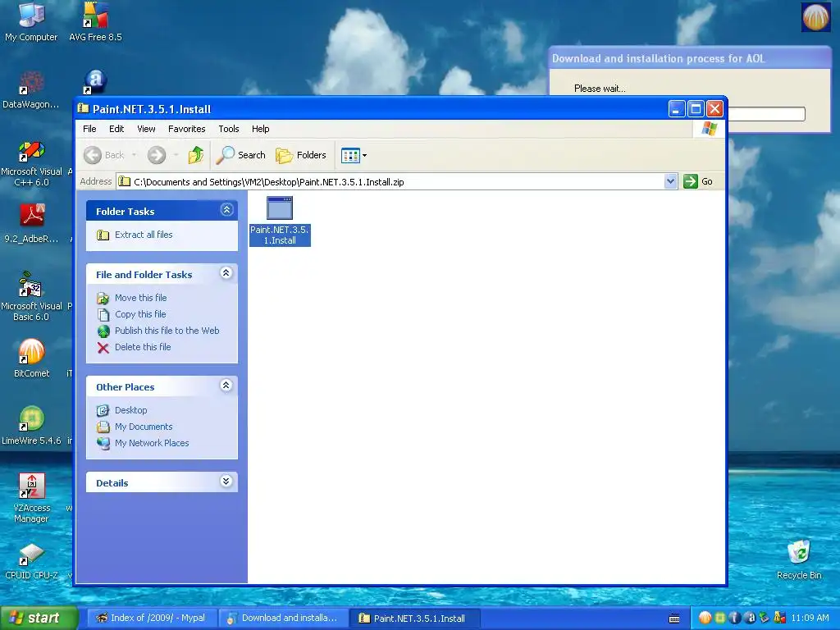Select the Paint.NET.3.5.1.Install file icon
The height and width of the screenshot is (630, 840).
tap(280, 220)
